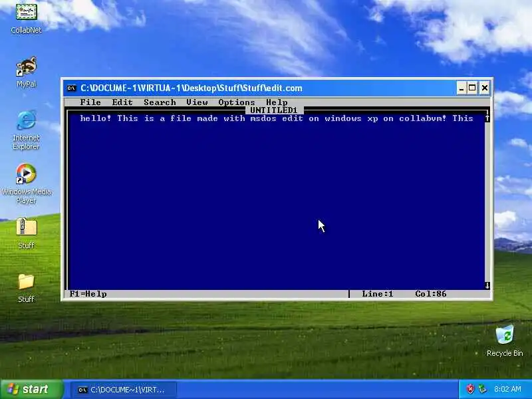
Task: Click the Start button
Action: (31, 389)
